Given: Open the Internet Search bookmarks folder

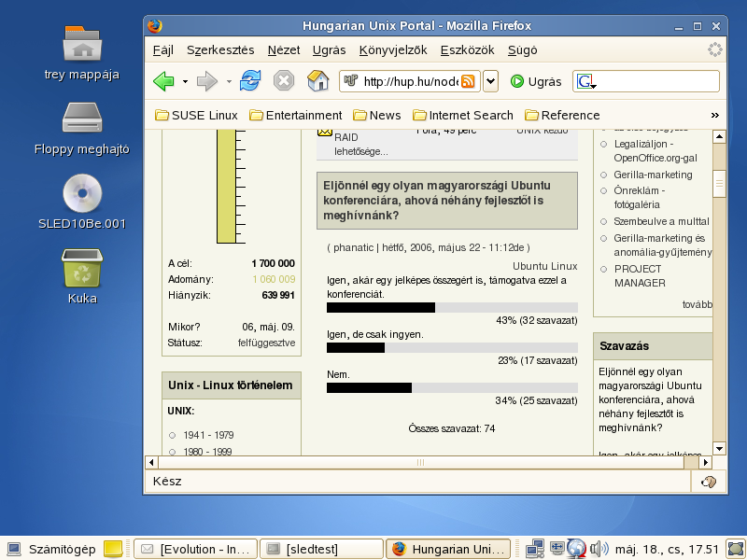Looking at the screenshot, I should pos(462,115).
